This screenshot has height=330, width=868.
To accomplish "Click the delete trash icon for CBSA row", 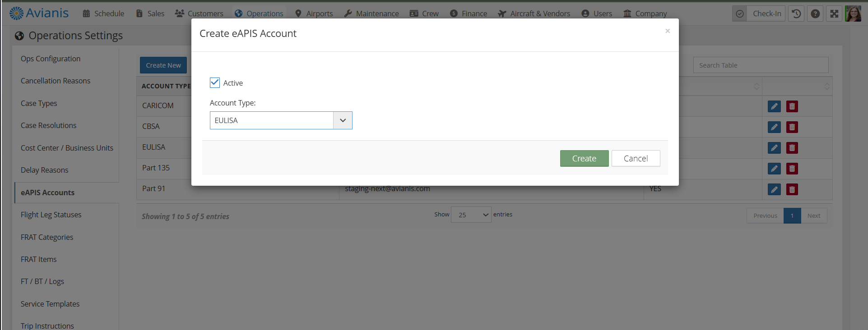I will click(x=792, y=127).
